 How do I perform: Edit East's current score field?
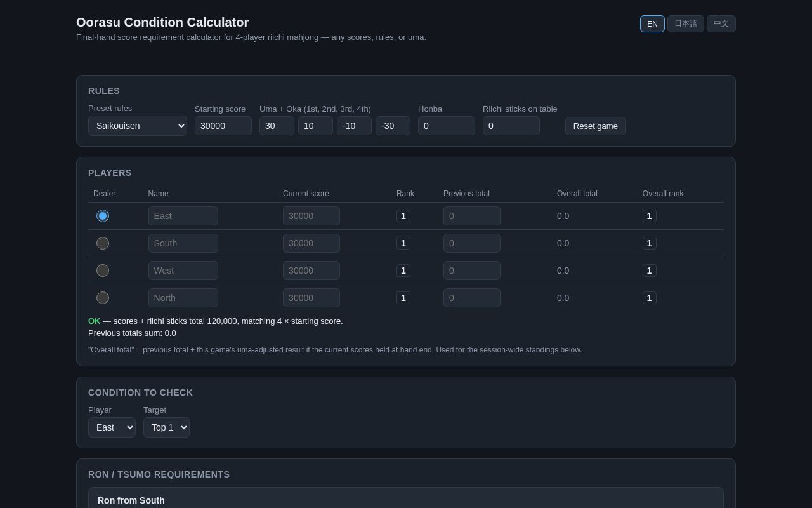point(311,216)
